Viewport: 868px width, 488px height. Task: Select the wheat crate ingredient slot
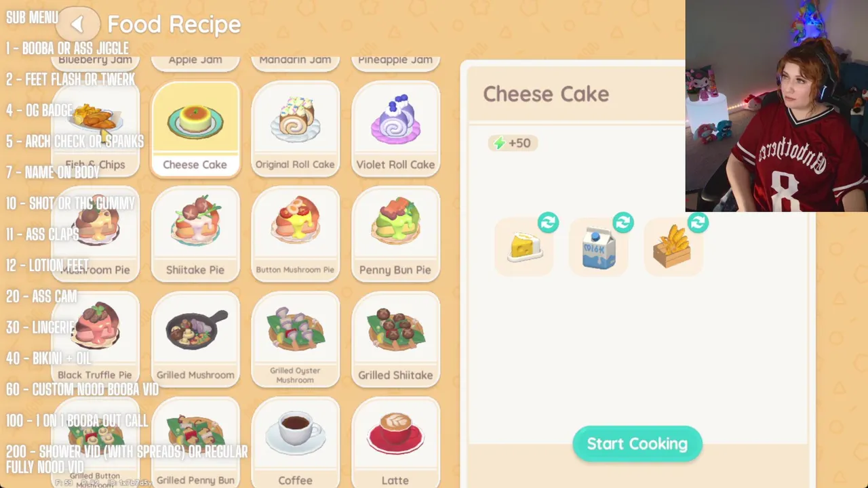coord(673,247)
